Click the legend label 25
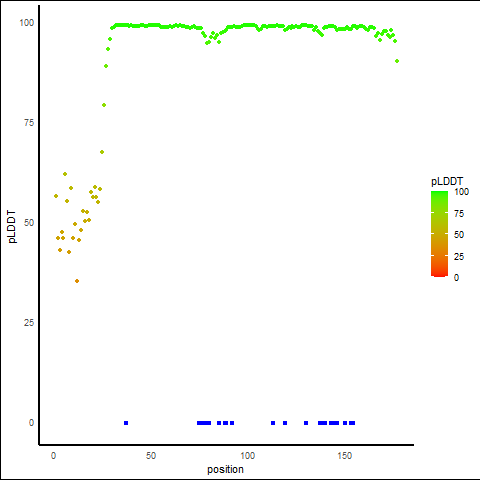 [x=459, y=256]
